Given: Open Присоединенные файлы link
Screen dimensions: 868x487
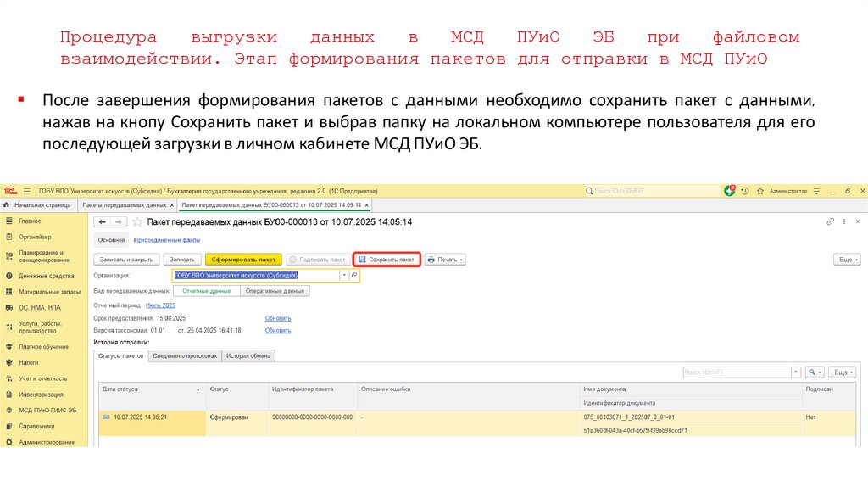Looking at the screenshot, I should click(167, 240).
